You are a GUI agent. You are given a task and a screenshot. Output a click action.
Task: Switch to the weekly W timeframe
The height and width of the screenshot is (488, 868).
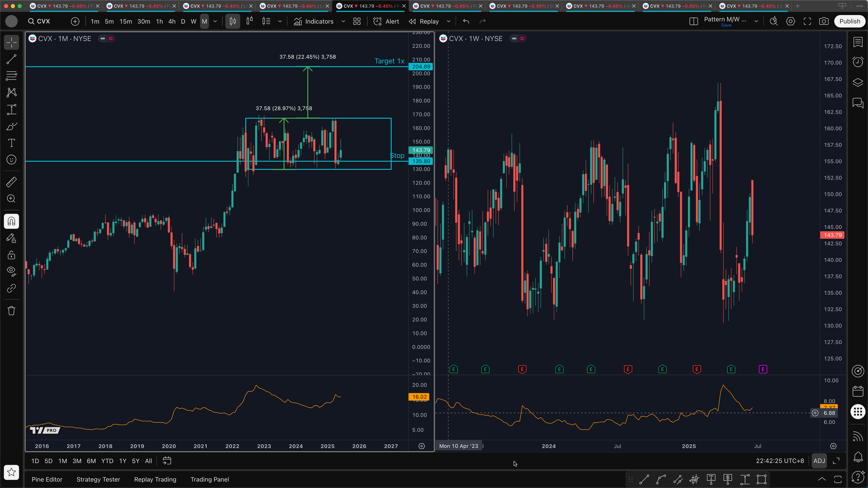pos(193,21)
